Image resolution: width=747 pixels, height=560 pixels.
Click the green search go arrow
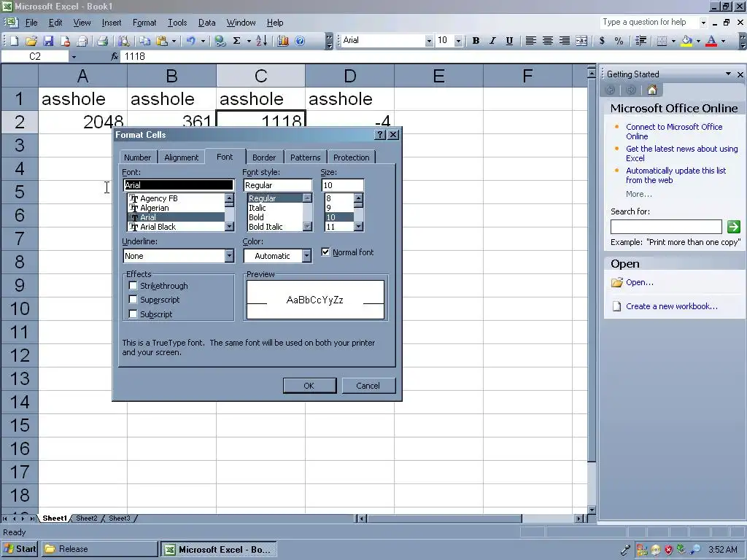tap(734, 227)
